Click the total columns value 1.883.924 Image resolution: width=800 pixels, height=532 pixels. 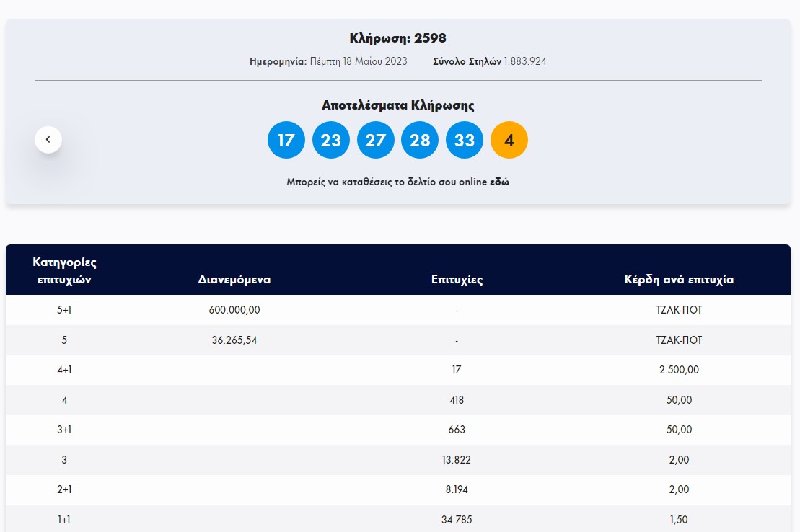(x=524, y=61)
